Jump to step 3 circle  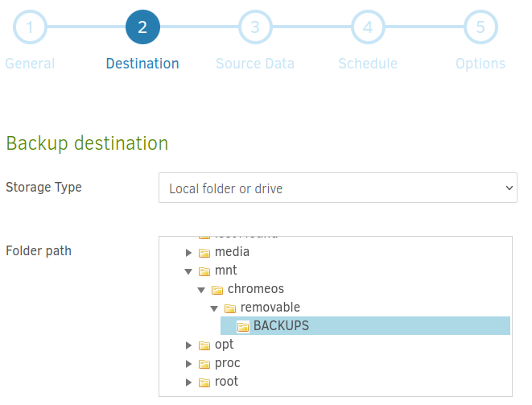[x=255, y=27]
